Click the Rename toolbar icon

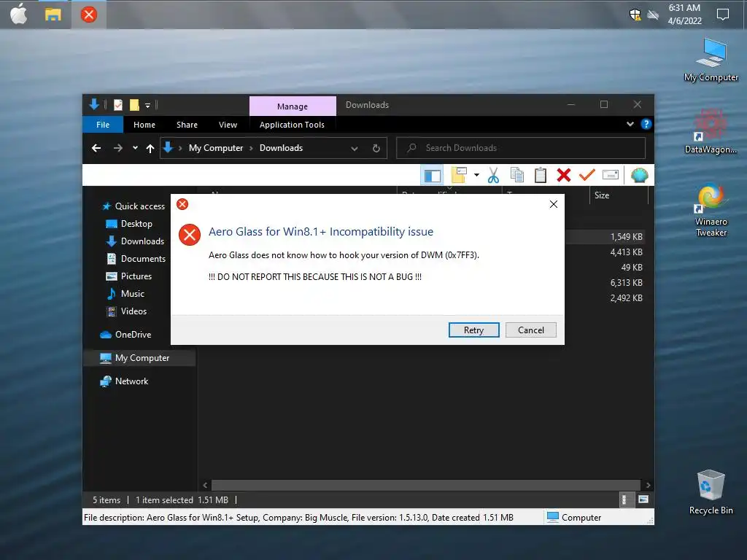611,175
